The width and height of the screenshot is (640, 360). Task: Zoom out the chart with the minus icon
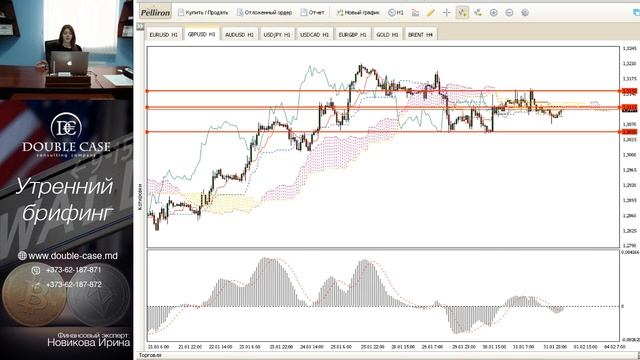509,13
